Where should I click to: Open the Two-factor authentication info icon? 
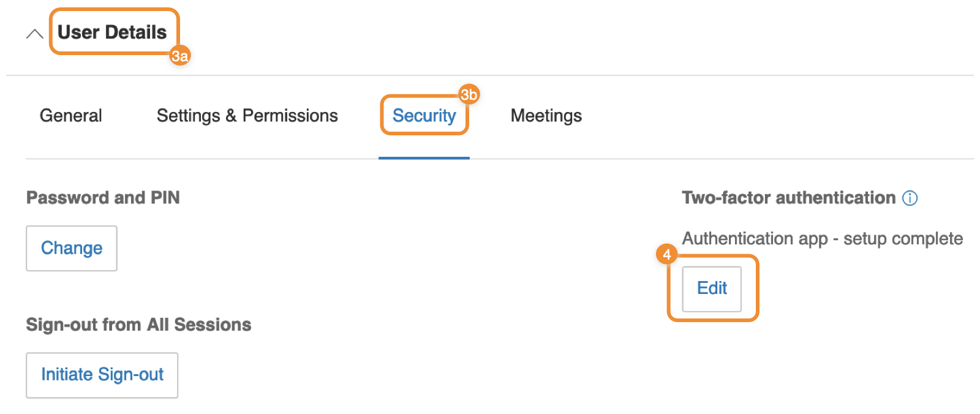910,198
